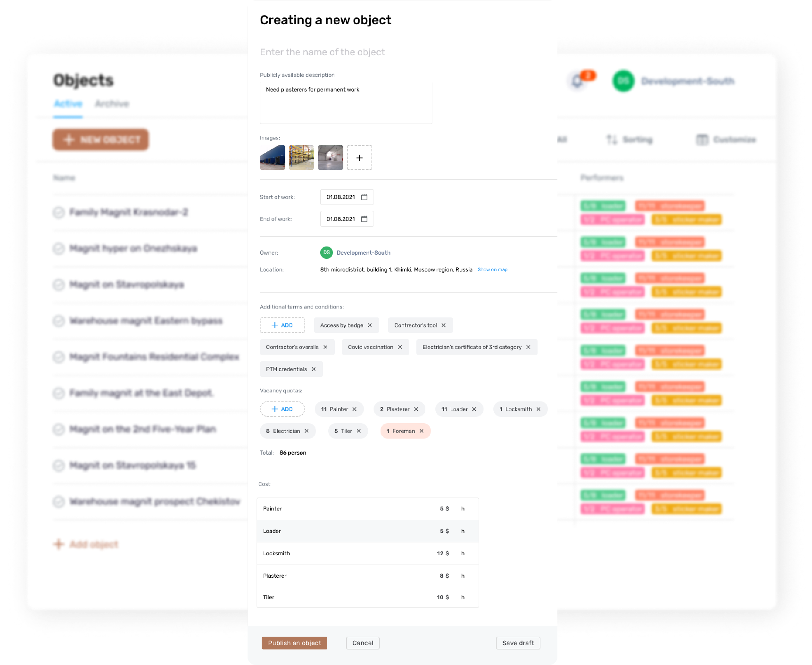This screenshot has width=812, height=665.
Task: Select the Active tab
Action: click(68, 104)
